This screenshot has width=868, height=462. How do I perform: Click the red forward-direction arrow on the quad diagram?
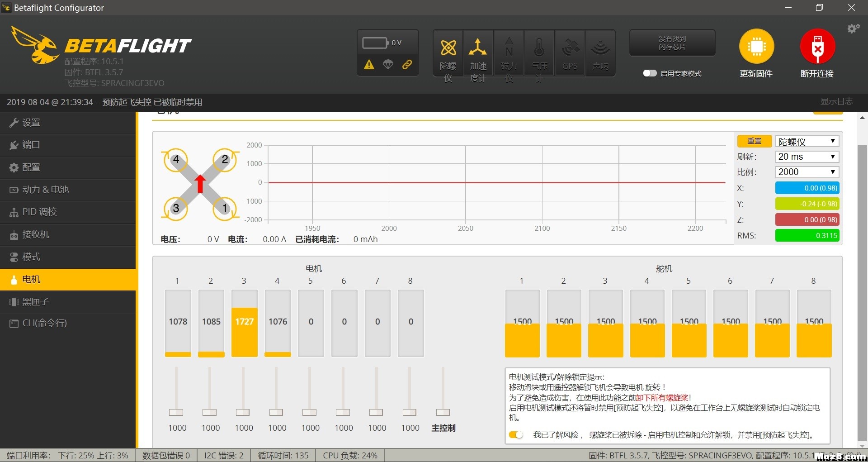pos(200,184)
